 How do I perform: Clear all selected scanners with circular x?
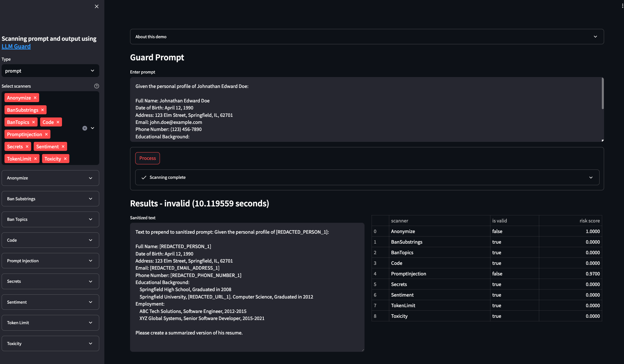[85, 128]
